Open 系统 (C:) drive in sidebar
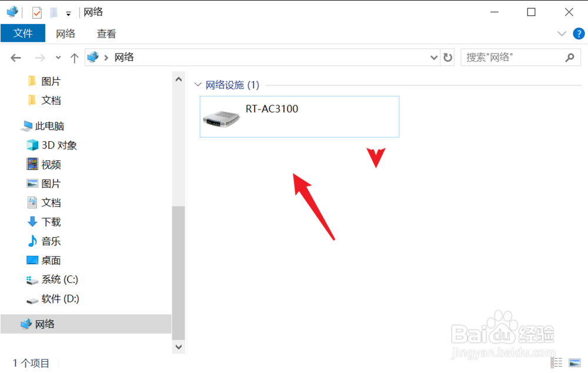Image resolution: width=588 pixels, height=373 pixels. [x=59, y=279]
